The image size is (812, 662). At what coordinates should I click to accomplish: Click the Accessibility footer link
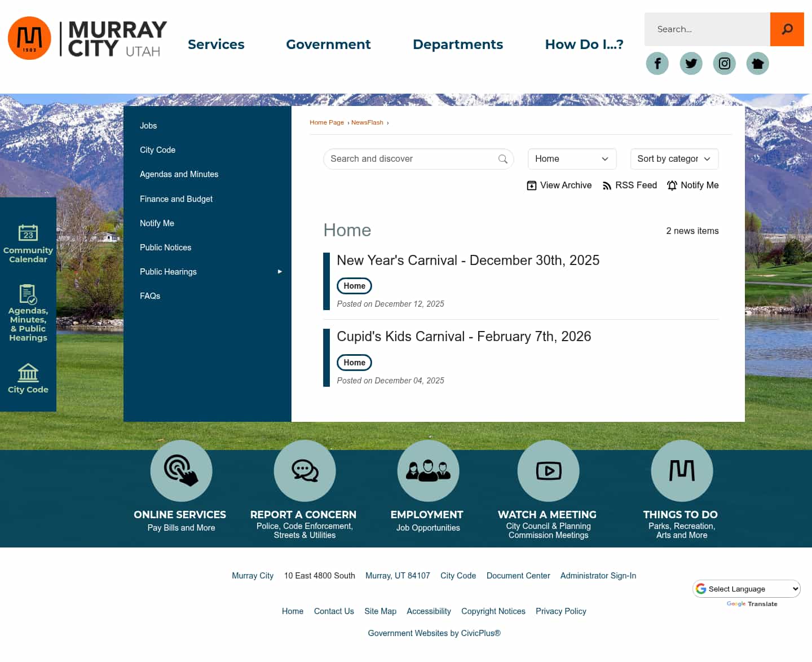point(429,611)
